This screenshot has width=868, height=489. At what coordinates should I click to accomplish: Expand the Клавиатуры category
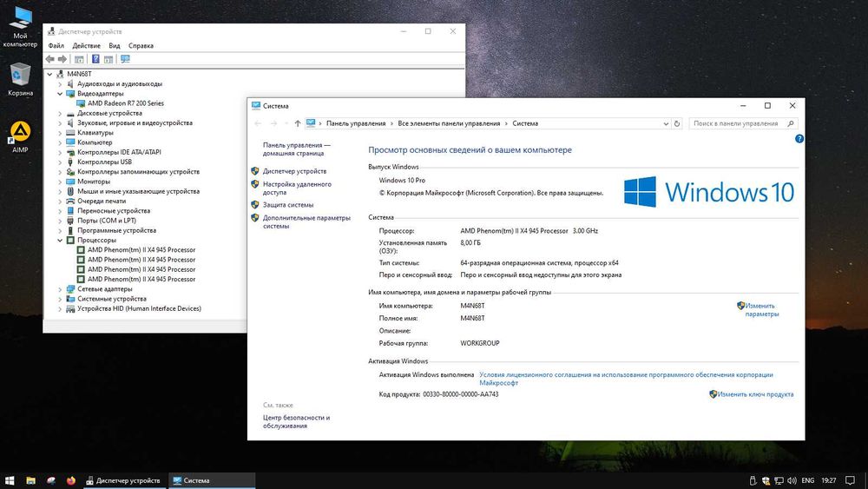60,133
